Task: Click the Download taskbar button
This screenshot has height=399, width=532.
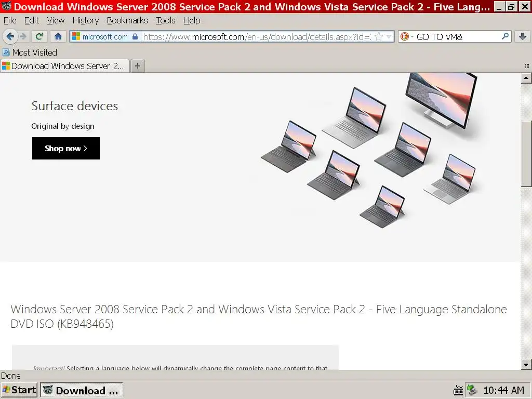Action: [82, 390]
